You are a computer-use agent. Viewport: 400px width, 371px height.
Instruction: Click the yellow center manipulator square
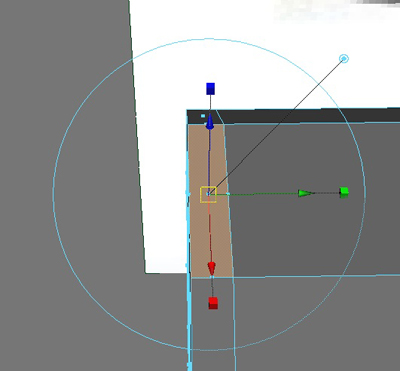208,195
